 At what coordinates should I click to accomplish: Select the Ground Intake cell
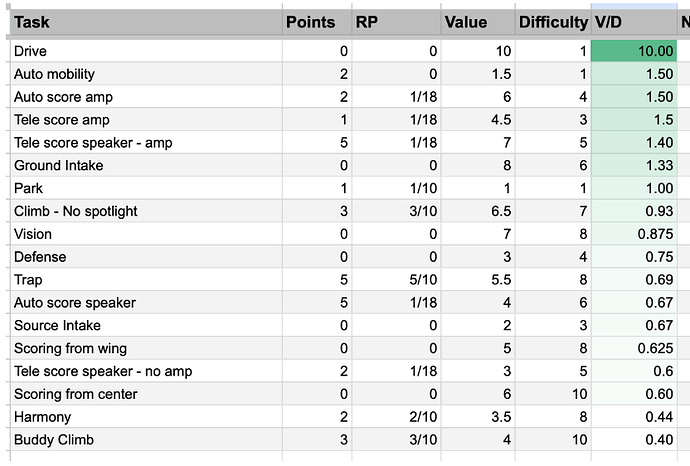click(146, 165)
